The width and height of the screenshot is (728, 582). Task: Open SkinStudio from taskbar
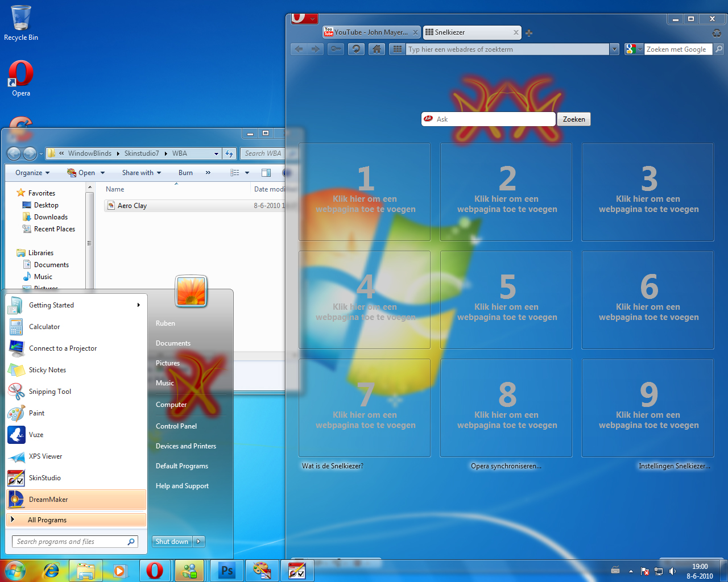pos(297,571)
